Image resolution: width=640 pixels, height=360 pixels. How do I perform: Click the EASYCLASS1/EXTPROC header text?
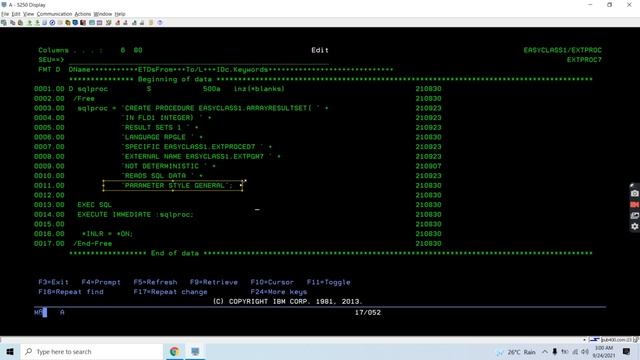[x=562, y=50]
